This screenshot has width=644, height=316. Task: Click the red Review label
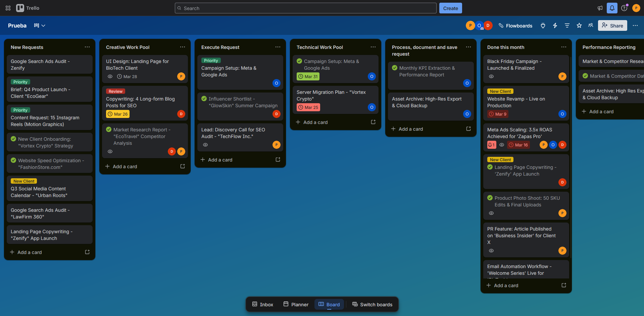click(115, 91)
